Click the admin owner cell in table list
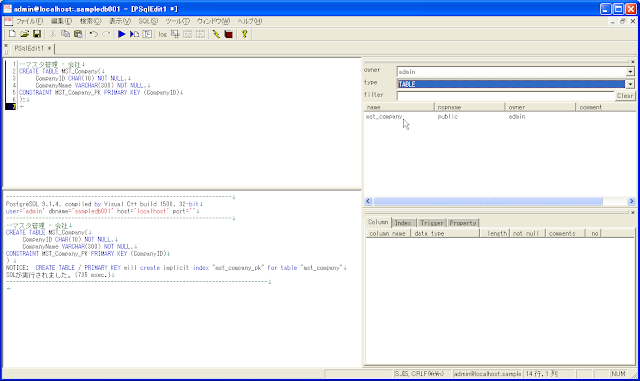Viewport: 640px width, 381px height. (517, 117)
